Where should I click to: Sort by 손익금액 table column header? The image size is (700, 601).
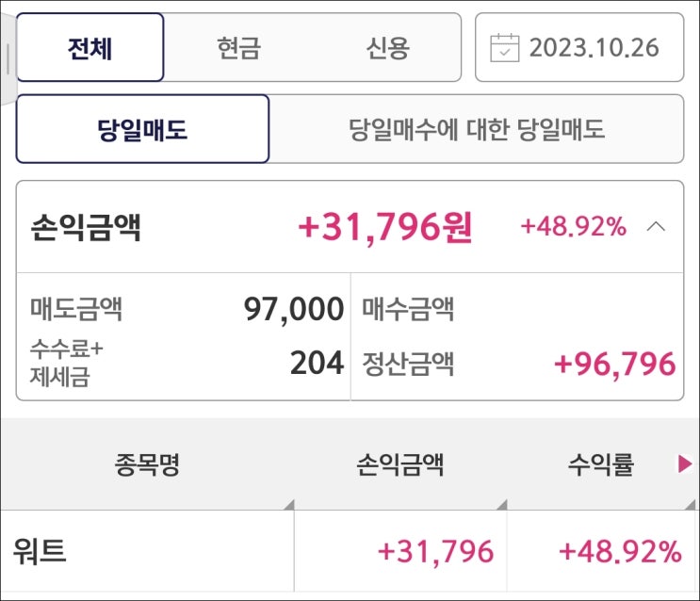coord(400,464)
